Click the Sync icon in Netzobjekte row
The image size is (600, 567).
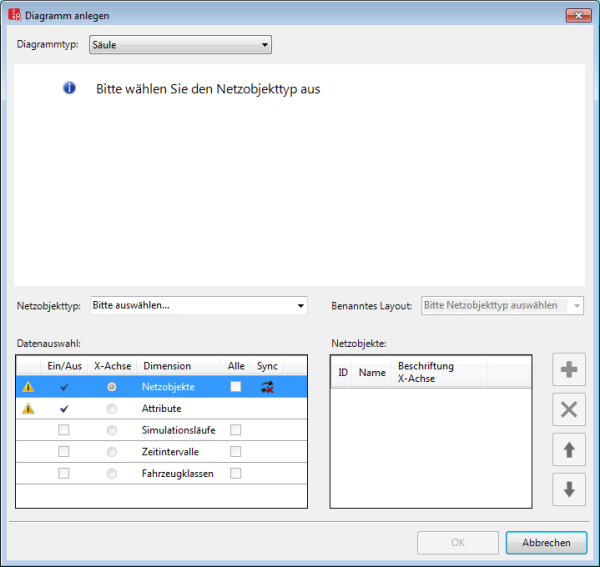[x=267, y=387]
